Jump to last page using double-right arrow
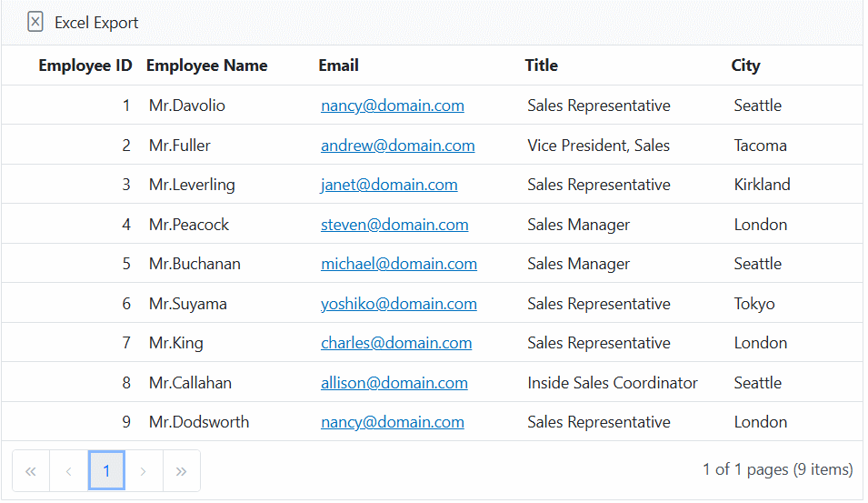868x503 pixels. (181, 470)
